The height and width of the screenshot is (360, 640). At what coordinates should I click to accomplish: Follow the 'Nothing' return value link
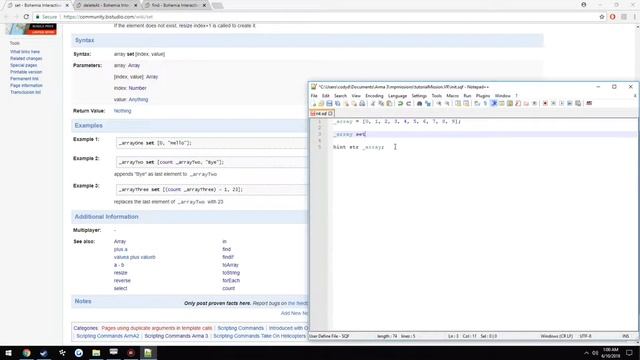pos(122,111)
